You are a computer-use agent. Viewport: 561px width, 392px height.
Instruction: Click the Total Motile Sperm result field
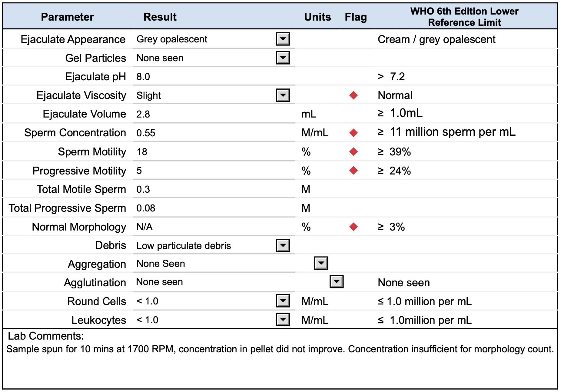pyautogui.click(x=212, y=189)
